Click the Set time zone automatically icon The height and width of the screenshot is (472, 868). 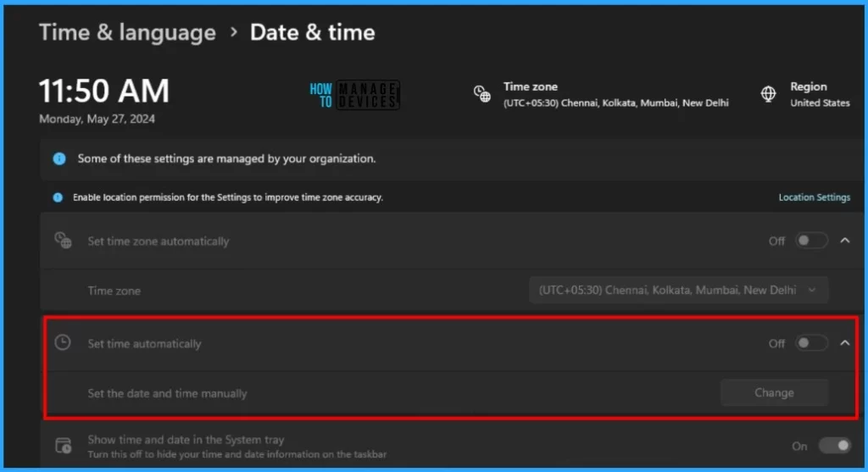63,241
